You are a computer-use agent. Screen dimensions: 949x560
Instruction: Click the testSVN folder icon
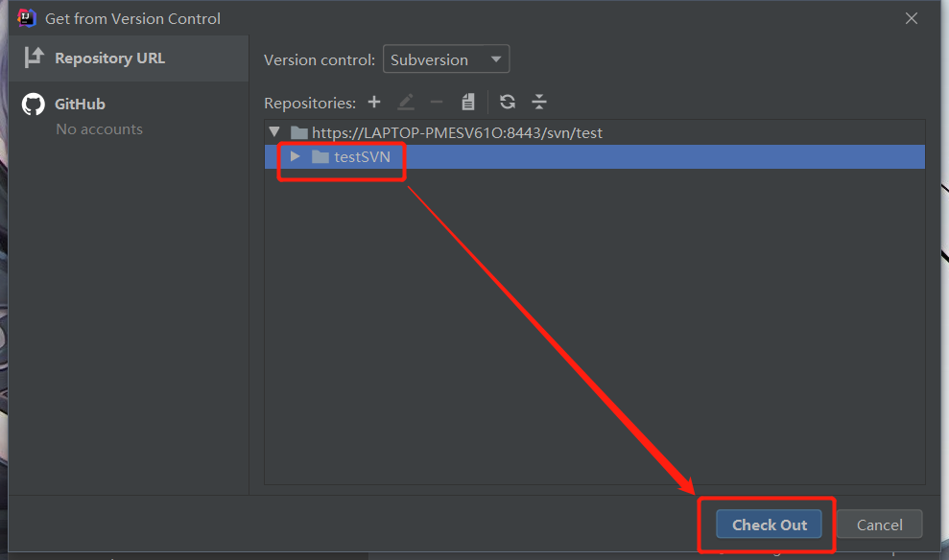click(320, 157)
